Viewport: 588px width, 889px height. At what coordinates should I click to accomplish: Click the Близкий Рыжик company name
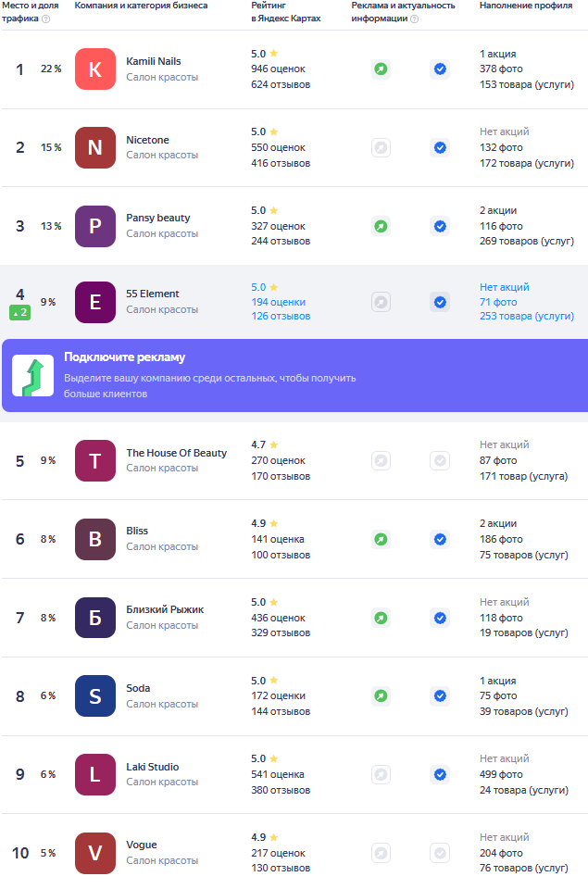pyautogui.click(x=165, y=609)
